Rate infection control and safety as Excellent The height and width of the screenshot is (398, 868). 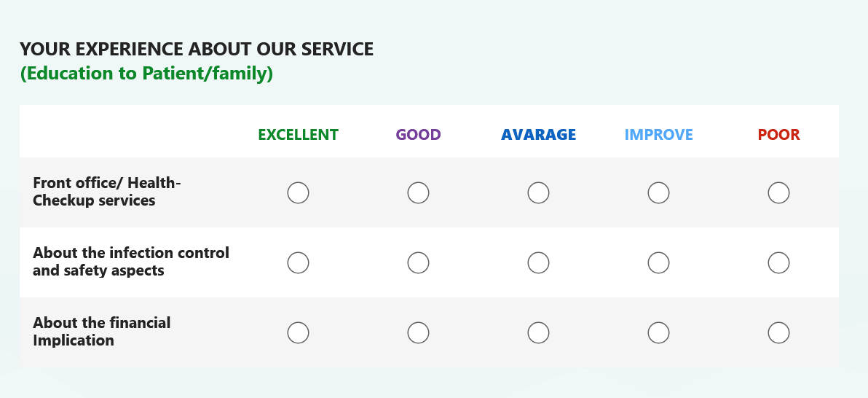tap(298, 262)
